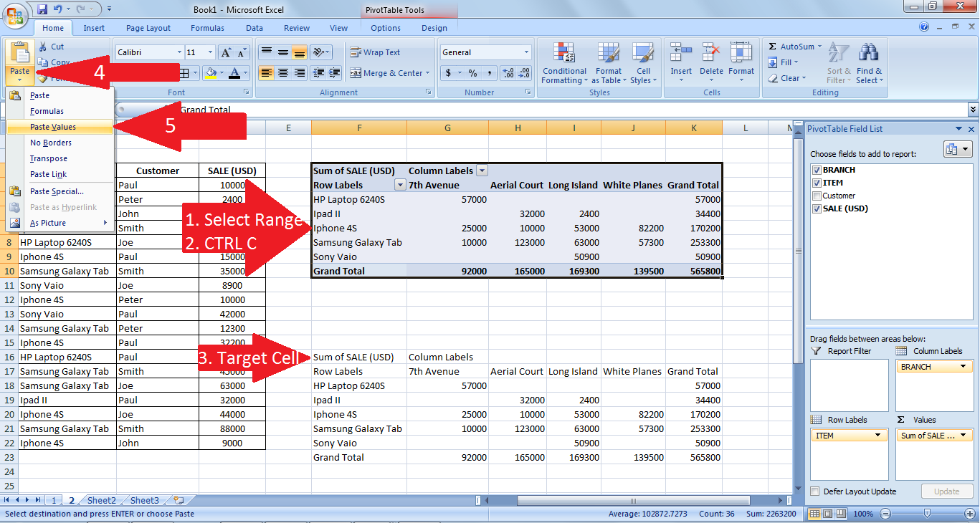Open the Formulas ribbon tab
Viewport: 980px width, 523px height.
(x=208, y=28)
